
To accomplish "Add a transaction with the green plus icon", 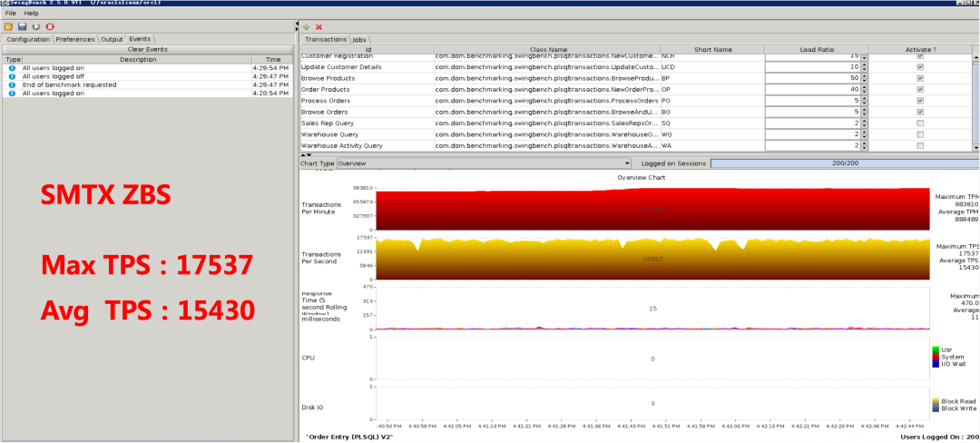I will (x=307, y=27).
